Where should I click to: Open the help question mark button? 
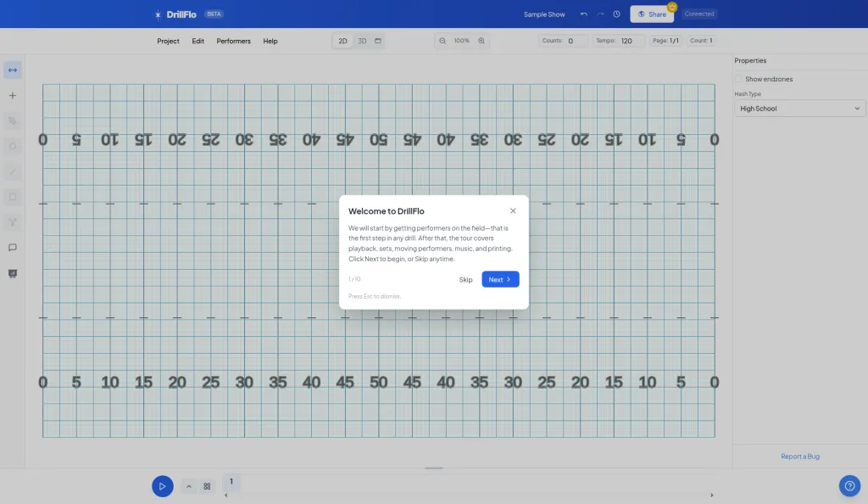[x=849, y=486]
